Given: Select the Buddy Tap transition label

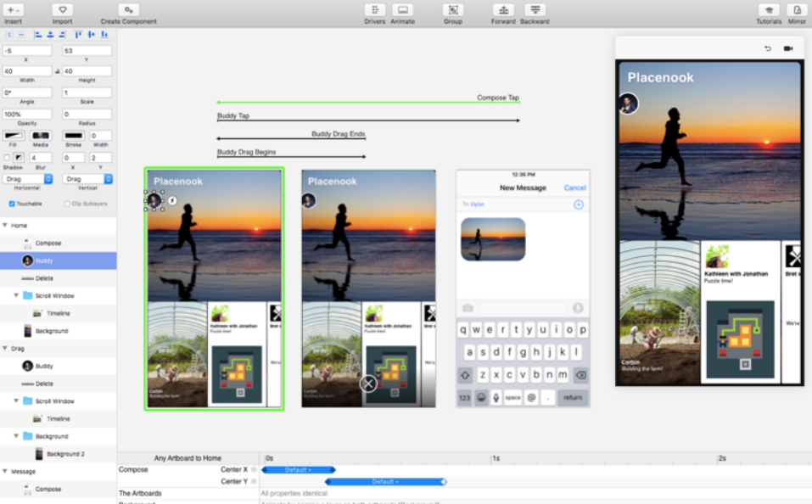Looking at the screenshot, I should point(233,115).
